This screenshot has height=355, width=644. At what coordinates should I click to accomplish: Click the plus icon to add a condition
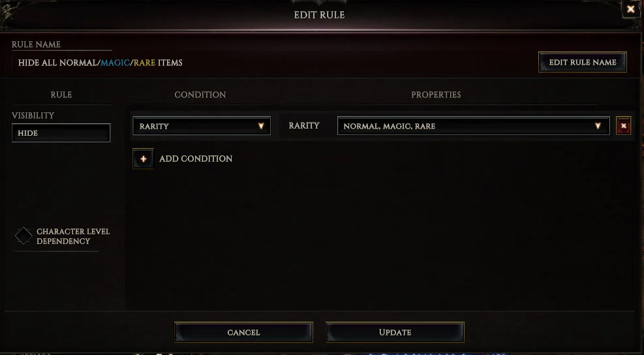(x=144, y=159)
